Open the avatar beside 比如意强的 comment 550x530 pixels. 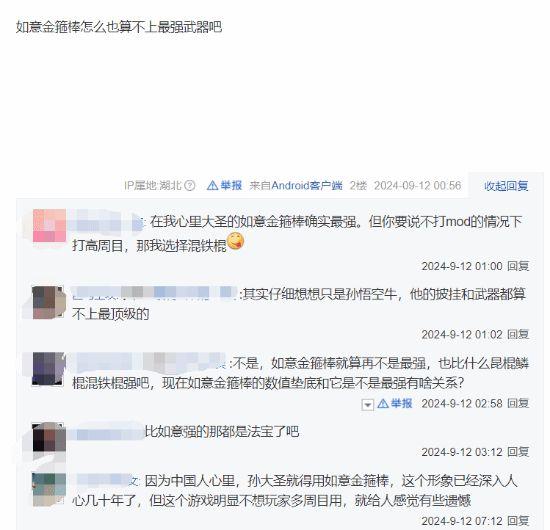(49, 437)
